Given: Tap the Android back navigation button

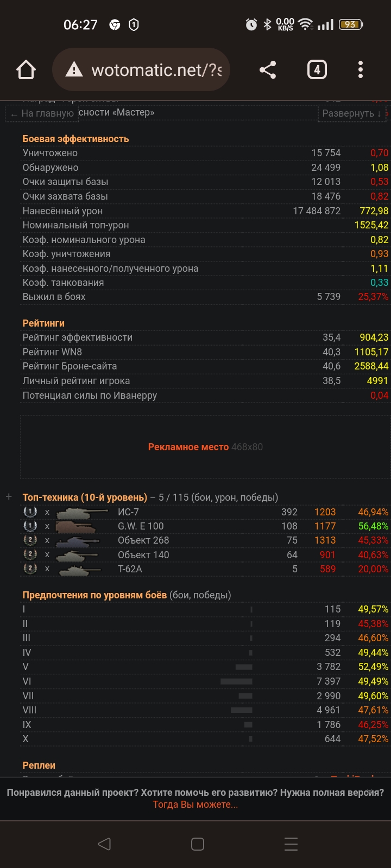Looking at the screenshot, I should tap(104, 844).
